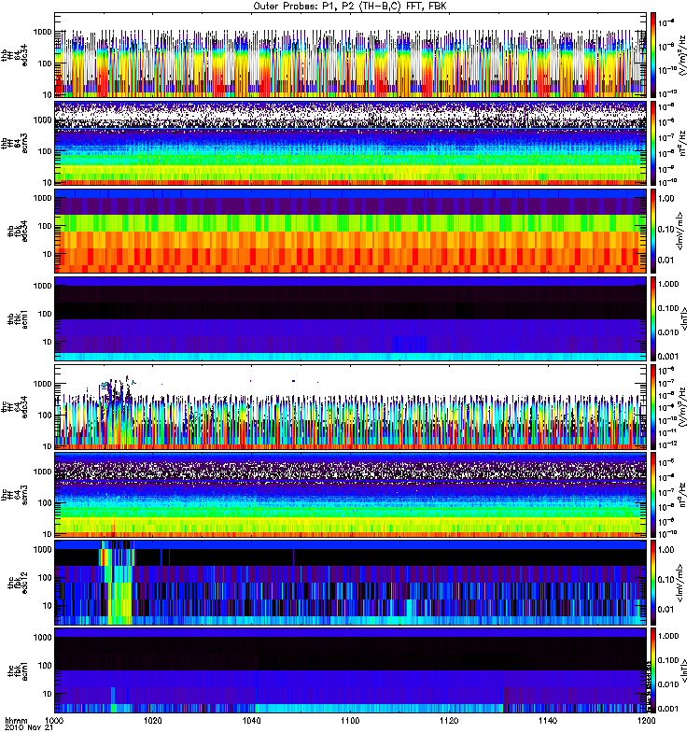Click the '1000' frequency tick of thb fbk scm1 panel
The width and height of the screenshot is (700, 747).
pos(42,286)
